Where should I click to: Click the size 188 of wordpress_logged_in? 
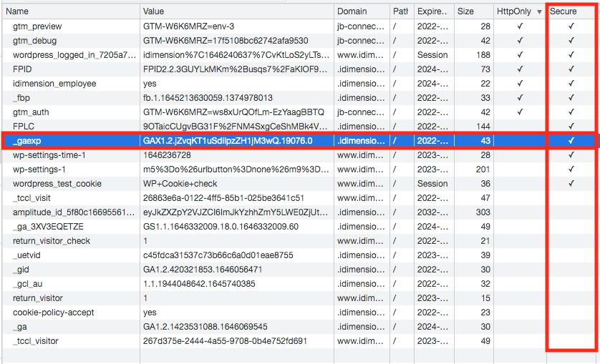point(483,55)
